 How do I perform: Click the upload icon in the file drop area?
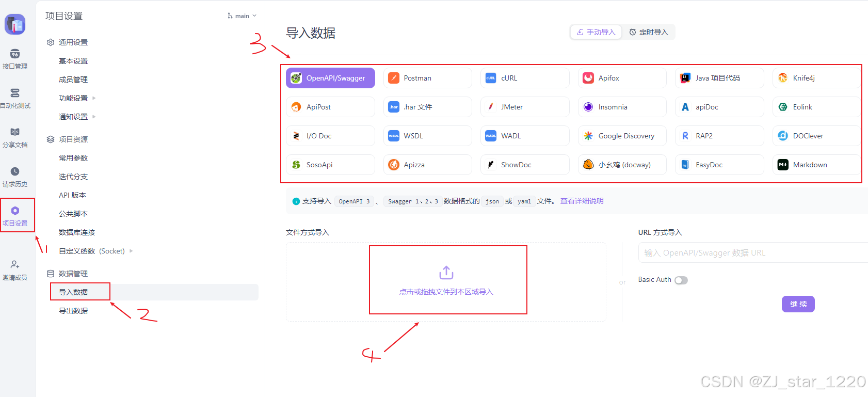(446, 273)
